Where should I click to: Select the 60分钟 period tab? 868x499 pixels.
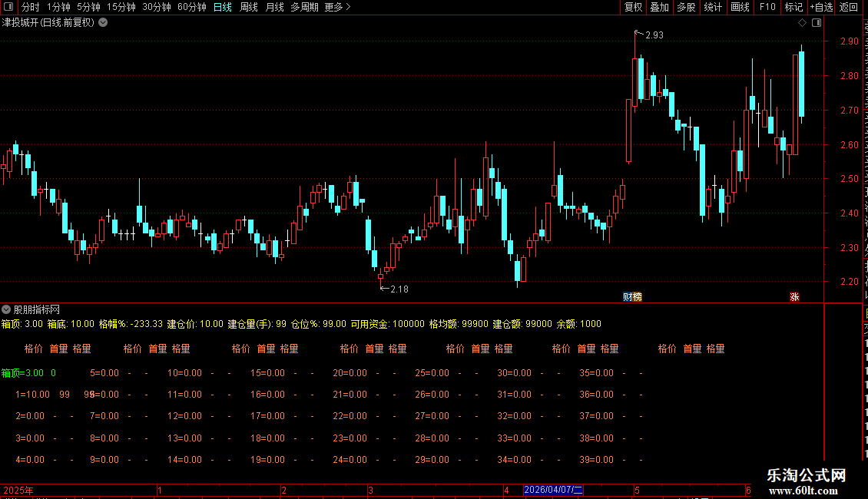point(192,7)
